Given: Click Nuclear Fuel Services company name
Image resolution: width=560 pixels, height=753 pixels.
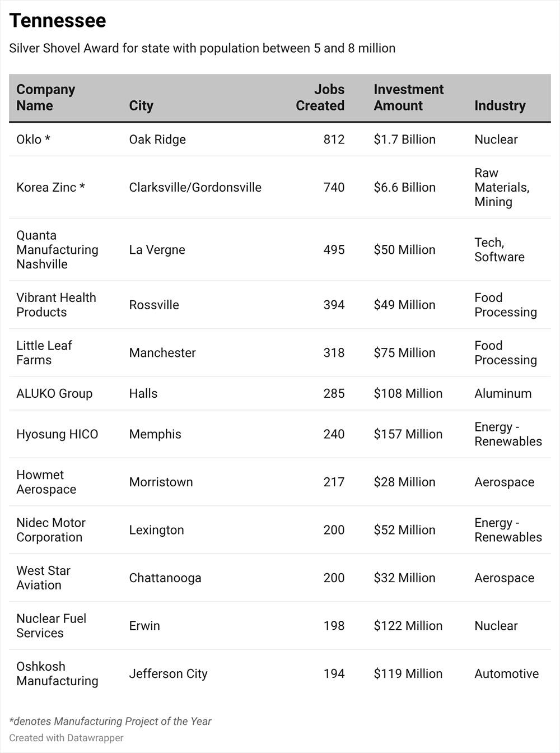Looking at the screenshot, I should click(51, 626).
